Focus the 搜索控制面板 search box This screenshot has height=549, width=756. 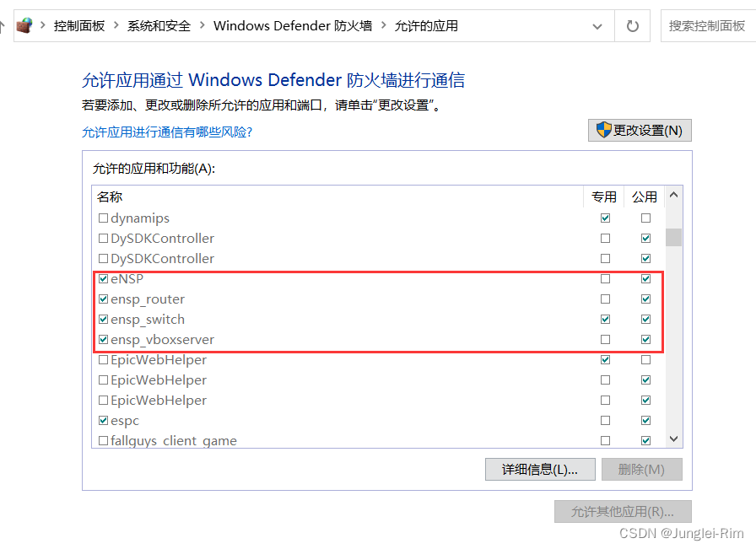pos(708,25)
